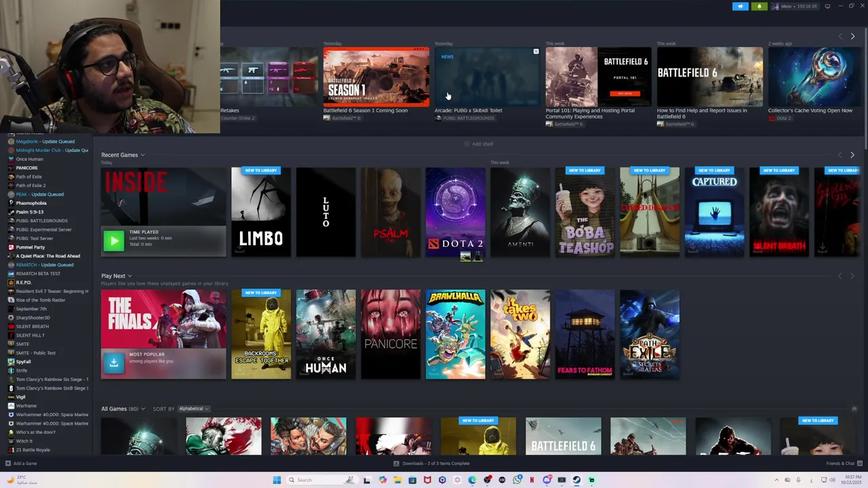The height and width of the screenshot is (488, 868).
Task: Select Megabonk in library list
Action: 45,142
